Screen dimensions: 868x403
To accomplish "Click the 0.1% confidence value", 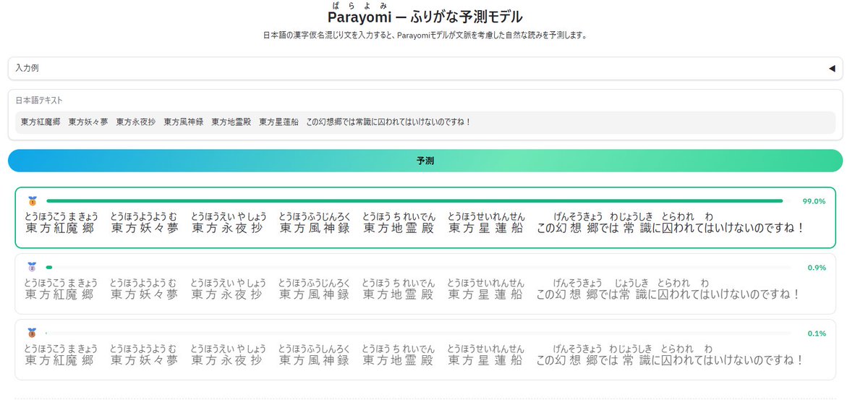I will tap(817, 334).
